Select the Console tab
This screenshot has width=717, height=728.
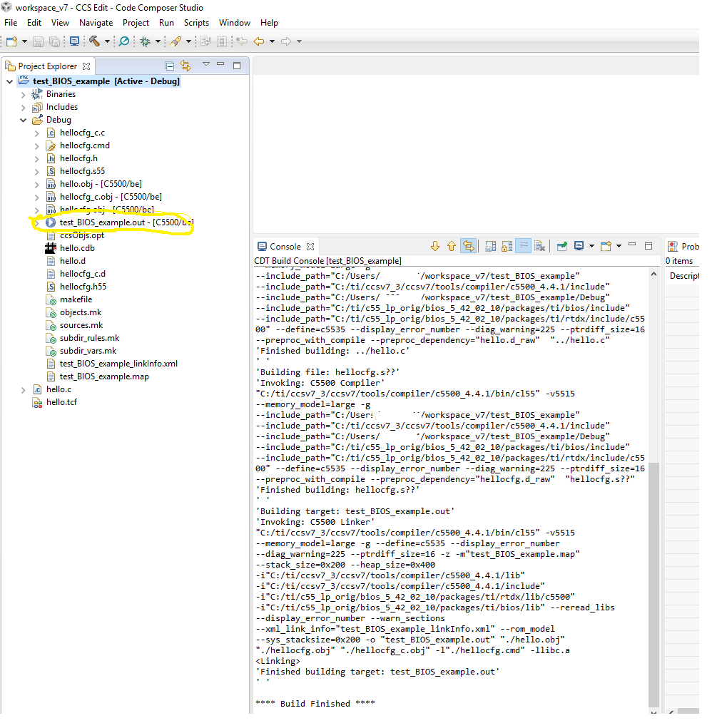click(285, 247)
